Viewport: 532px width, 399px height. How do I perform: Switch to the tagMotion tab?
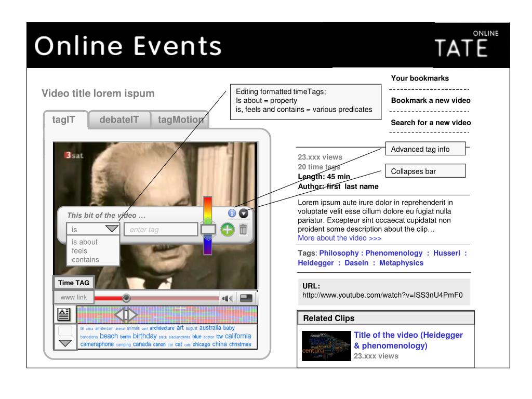pyautogui.click(x=180, y=120)
